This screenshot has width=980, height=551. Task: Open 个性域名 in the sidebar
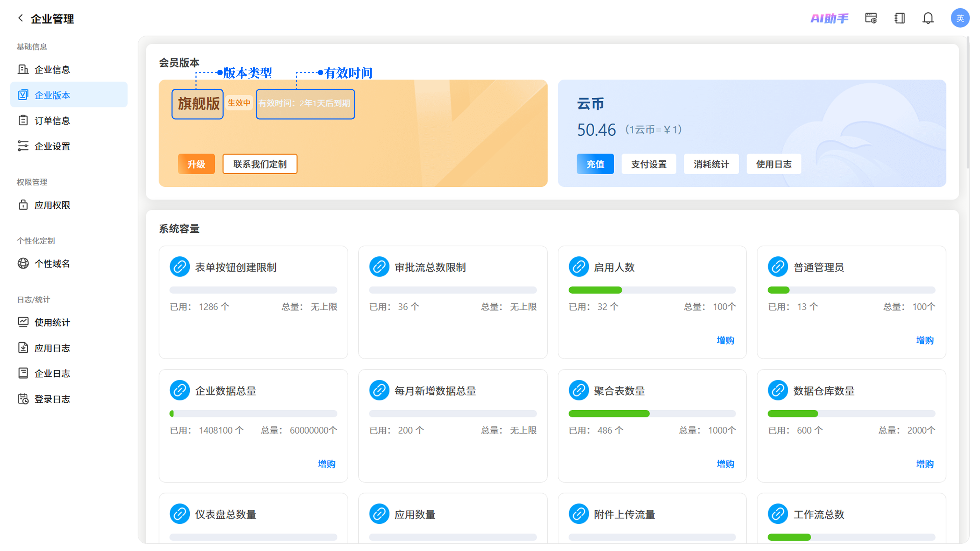click(69, 263)
